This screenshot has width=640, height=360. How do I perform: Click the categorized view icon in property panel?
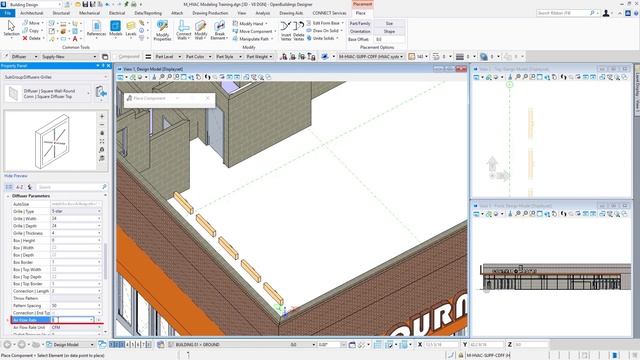pyautogui.click(x=9, y=187)
